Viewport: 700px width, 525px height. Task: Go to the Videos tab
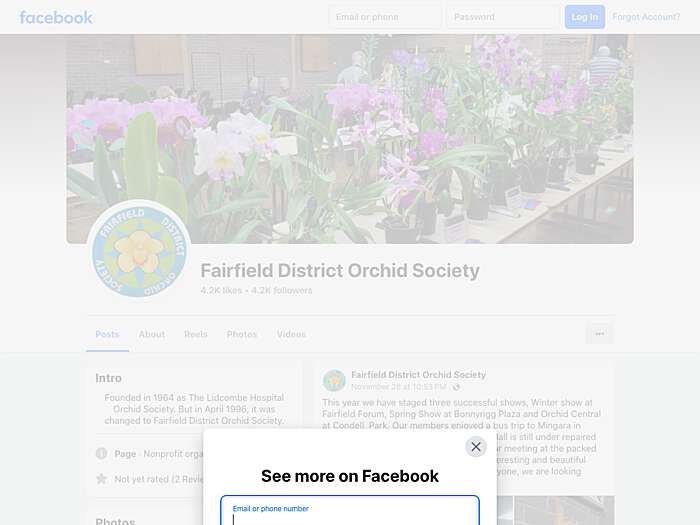[x=291, y=334]
